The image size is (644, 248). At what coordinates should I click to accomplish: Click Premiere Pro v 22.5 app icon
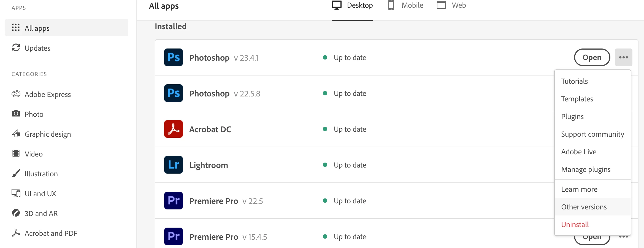(x=174, y=201)
